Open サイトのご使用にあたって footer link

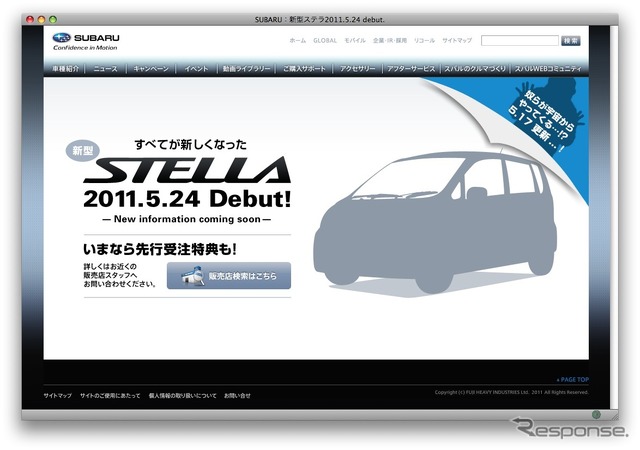110,395
